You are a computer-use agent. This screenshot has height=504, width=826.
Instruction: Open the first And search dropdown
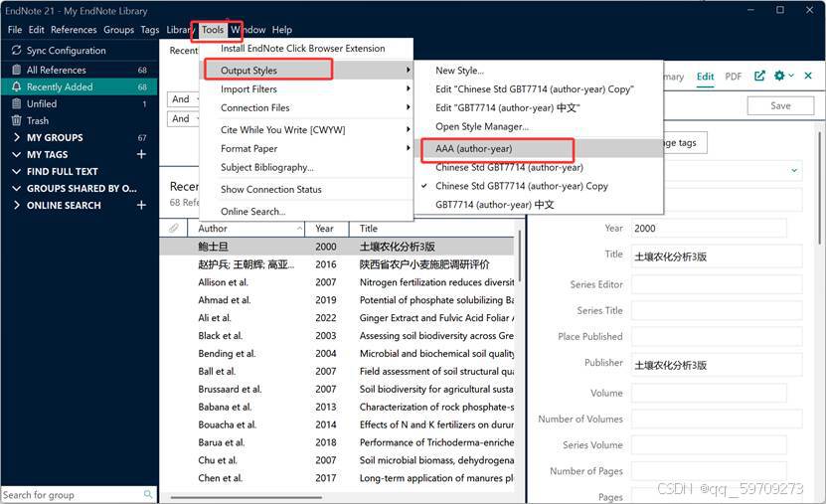pos(184,99)
